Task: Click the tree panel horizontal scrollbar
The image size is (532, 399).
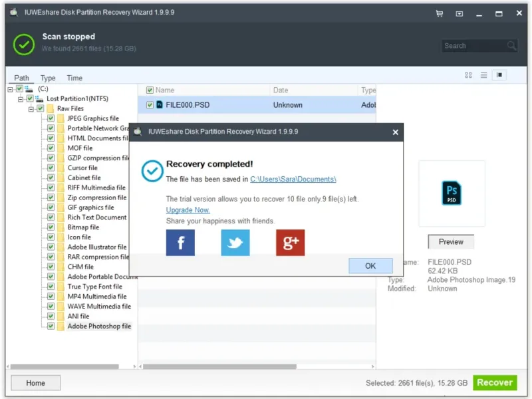Action: pyautogui.click(x=65, y=366)
